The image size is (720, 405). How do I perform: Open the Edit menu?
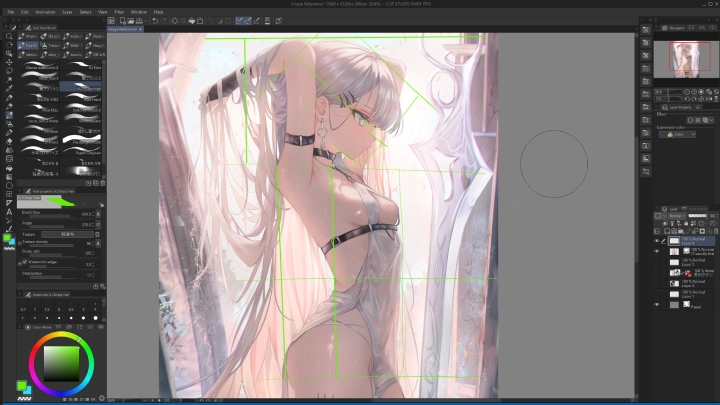(25, 12)
